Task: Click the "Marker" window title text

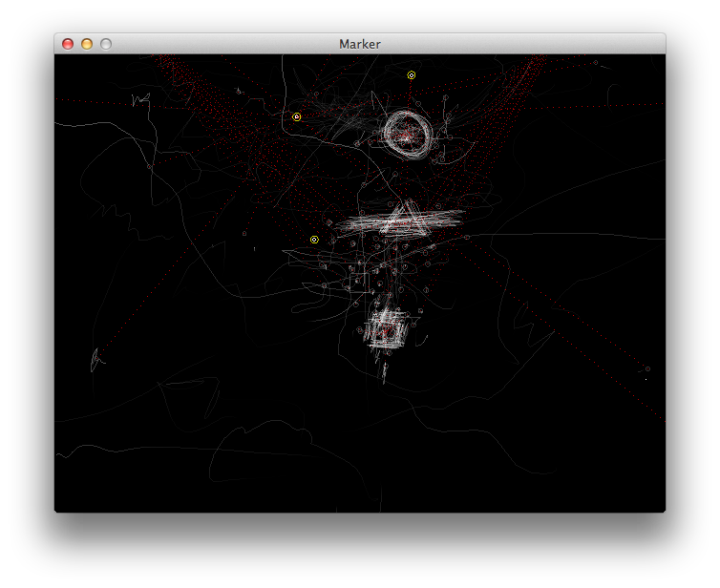Action: 360,44
